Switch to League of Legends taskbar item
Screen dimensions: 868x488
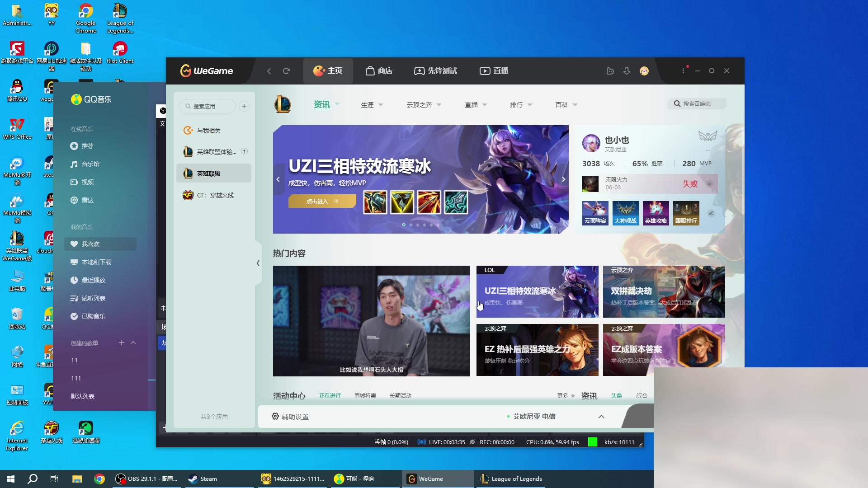click(x=511, y=479)
